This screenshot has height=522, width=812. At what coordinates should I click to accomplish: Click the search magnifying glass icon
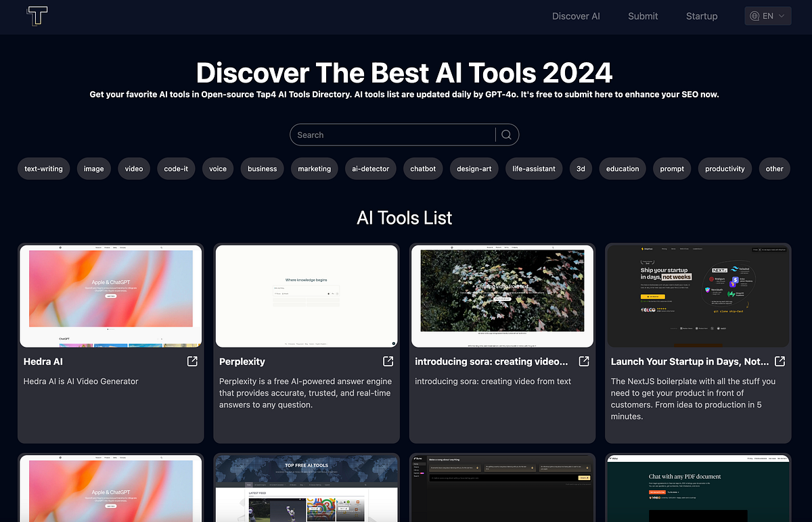[506, 135]
